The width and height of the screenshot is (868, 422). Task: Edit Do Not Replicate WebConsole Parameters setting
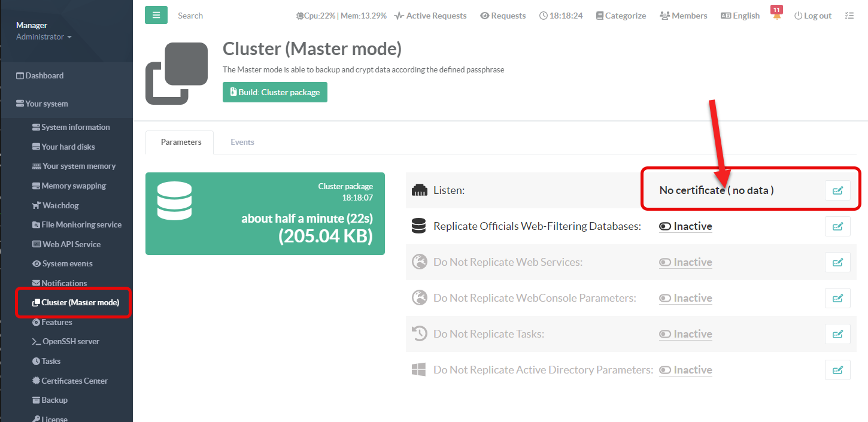click(837, 298)
